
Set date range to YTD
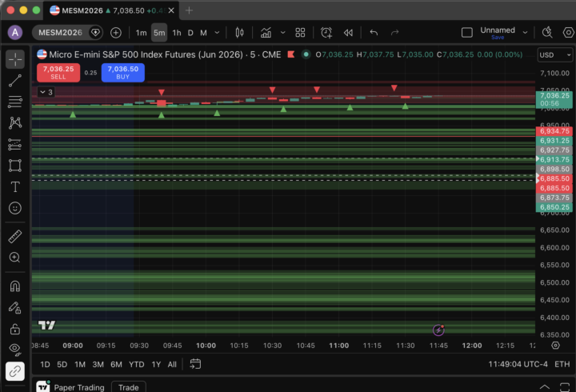pos(136,364)
